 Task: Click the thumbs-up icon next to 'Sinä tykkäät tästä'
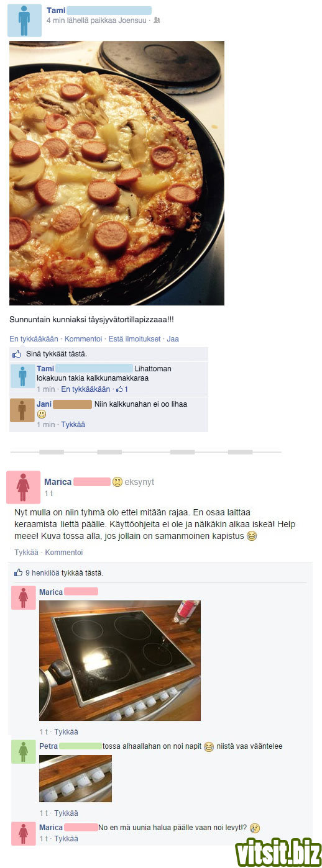pyautogui.click(x=17, y=353)
